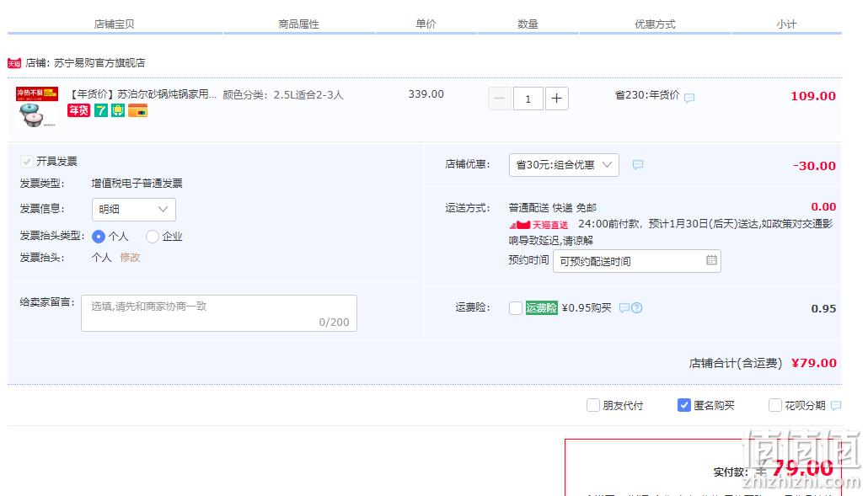Open the Supor casserole product thumbnail

[36, 107]
